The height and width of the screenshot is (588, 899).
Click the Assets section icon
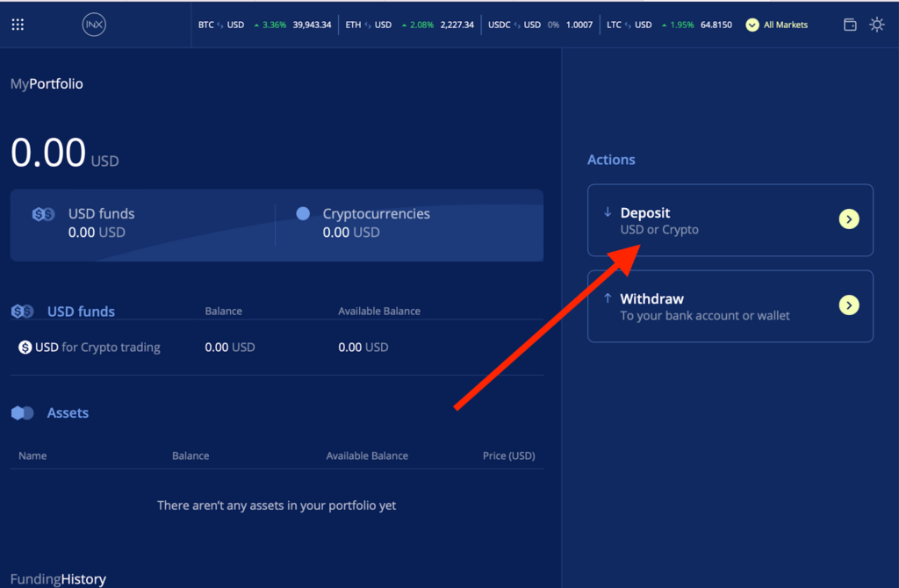click(x=22, y=412)
